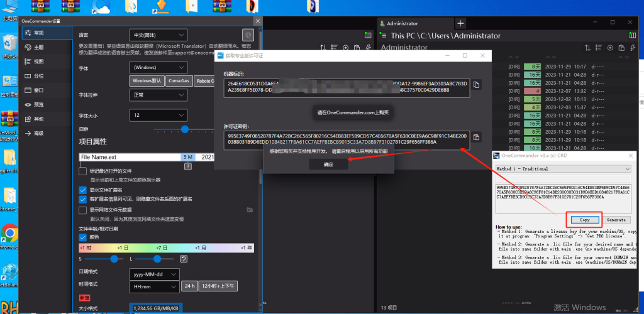This screenshot has height=314, width=644.
Task: Open the 回收站 desktop icon
Action: [9, 46]
